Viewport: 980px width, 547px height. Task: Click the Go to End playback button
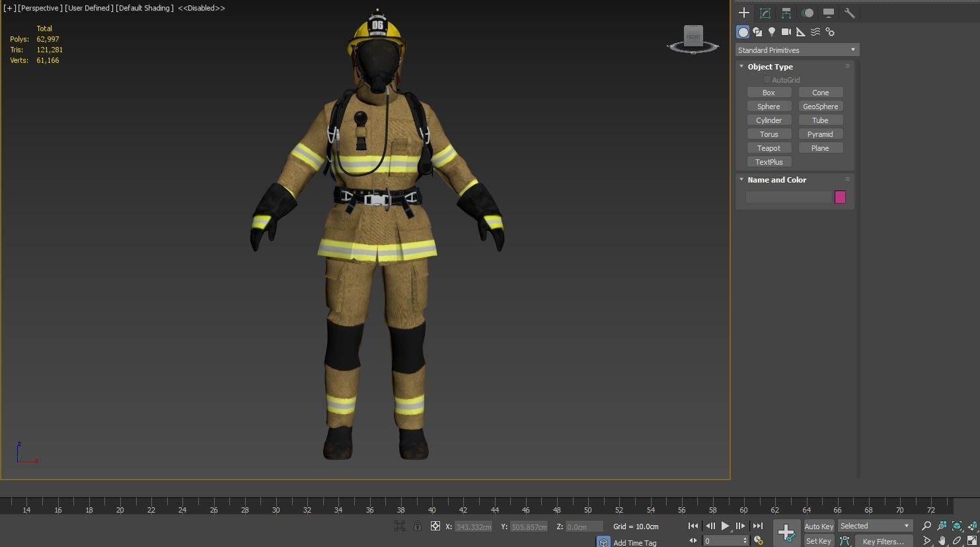click(758, 526)
